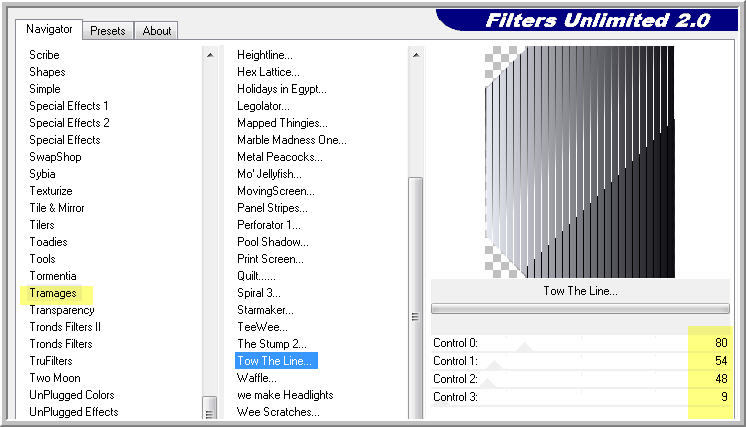Select the Navigator tab
Image resolution: width=746 pixels, height=427 pixels.
click(49, 29)
